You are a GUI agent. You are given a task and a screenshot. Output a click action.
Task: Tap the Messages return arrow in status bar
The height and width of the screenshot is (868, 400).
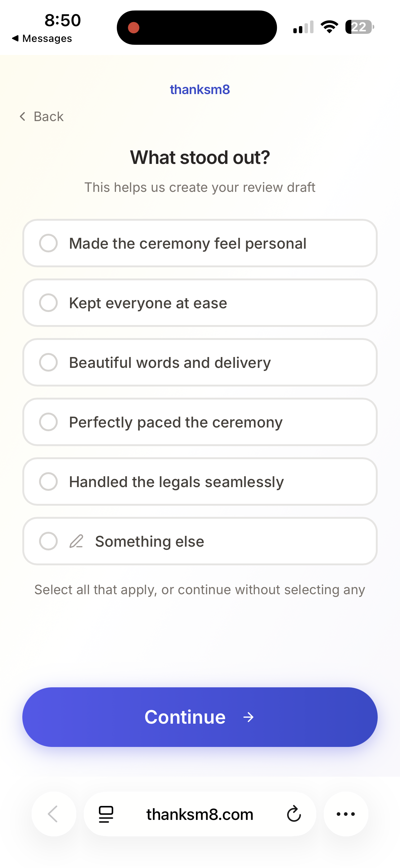point(15,38)
